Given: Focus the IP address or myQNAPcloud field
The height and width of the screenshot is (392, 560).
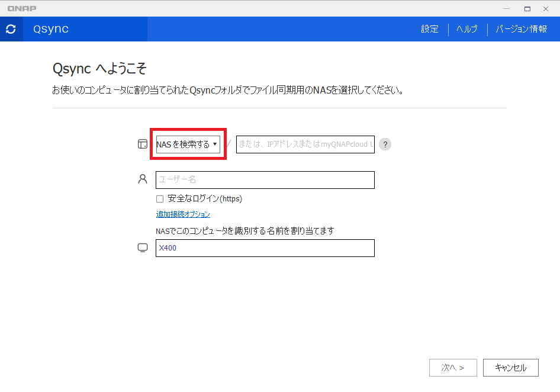Looking at the screenshot, I should click(305, 144).
